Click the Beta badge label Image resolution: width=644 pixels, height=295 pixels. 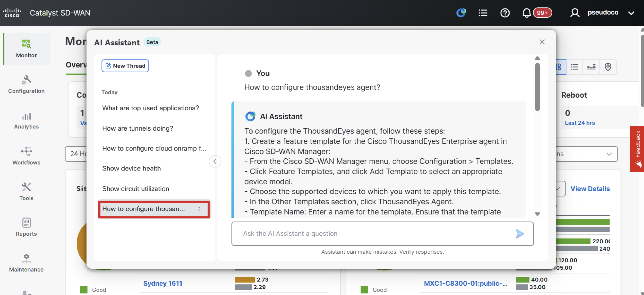(152, 42)
